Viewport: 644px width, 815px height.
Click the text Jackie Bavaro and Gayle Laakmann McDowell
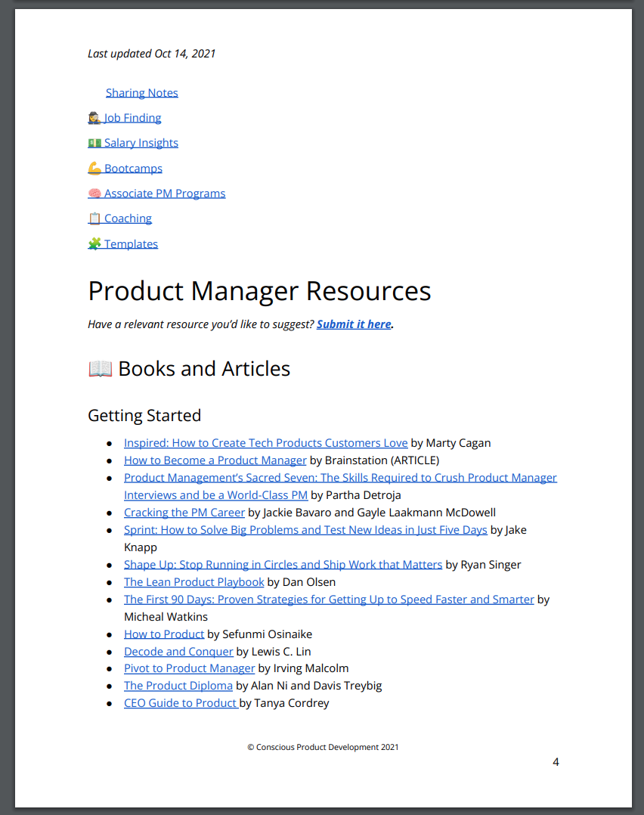379,513
